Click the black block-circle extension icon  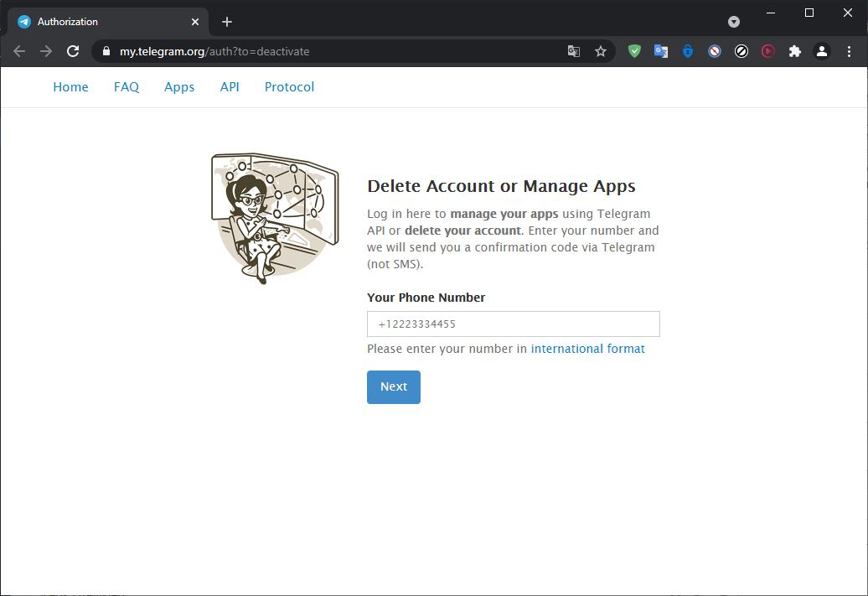point(741,51)
